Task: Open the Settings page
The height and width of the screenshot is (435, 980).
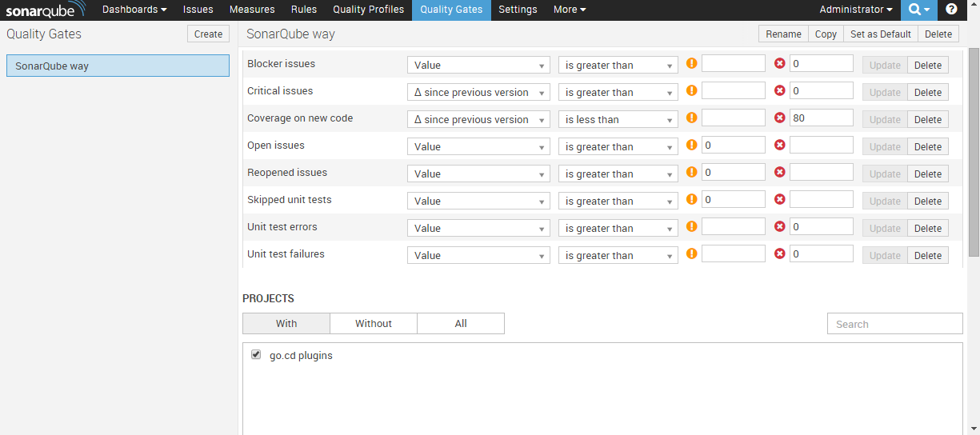Action: coord(518,10)
